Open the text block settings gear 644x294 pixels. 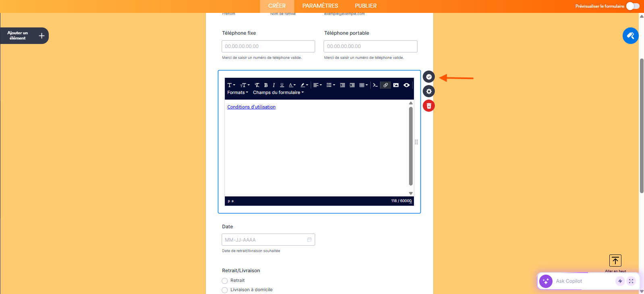tap(429, 91)
